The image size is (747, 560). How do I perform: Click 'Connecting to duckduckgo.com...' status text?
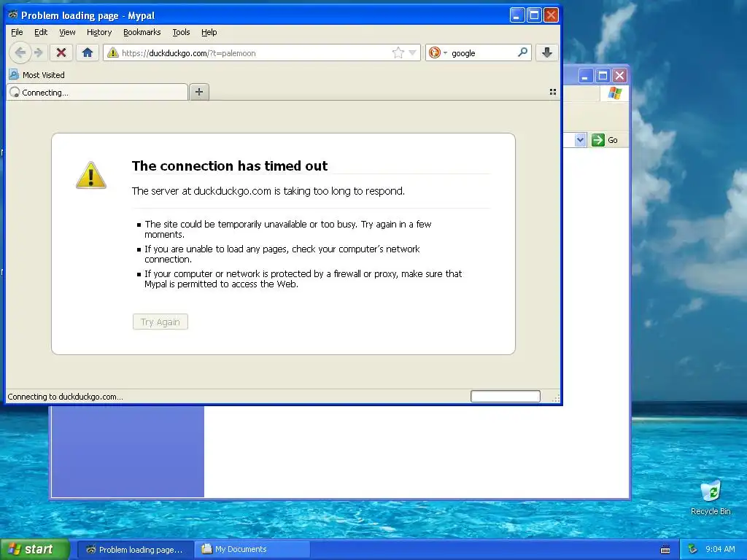click(65, 397)
